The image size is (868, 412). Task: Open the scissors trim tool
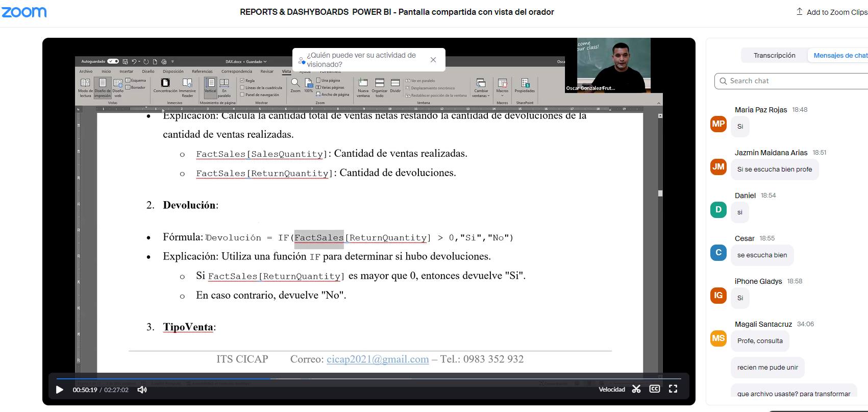[636, 389]
